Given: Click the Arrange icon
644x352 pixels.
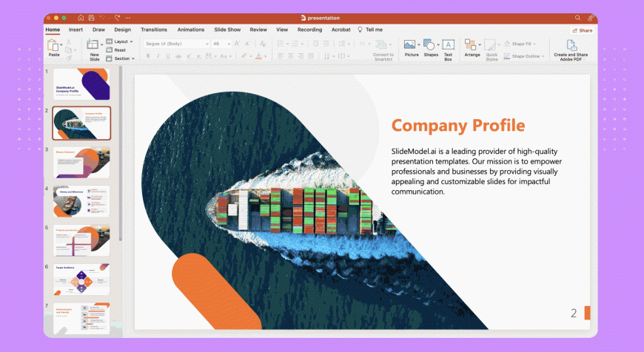Looking at the screenshot, I should pos(472,45).
